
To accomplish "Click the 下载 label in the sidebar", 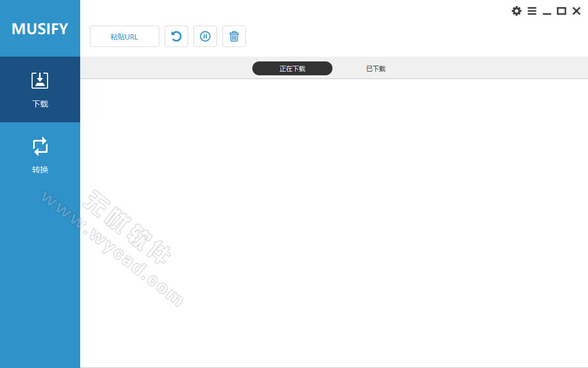I will coord(40,104).
